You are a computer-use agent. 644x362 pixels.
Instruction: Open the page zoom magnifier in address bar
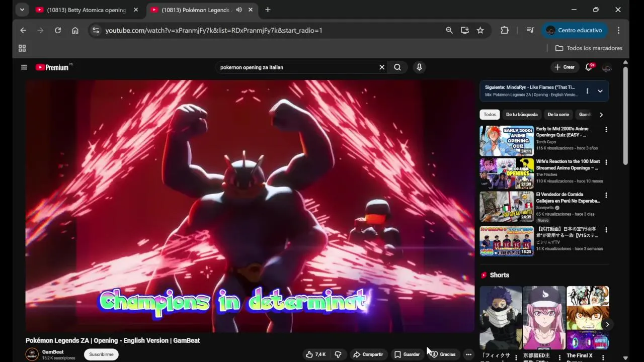pos(449,30)
